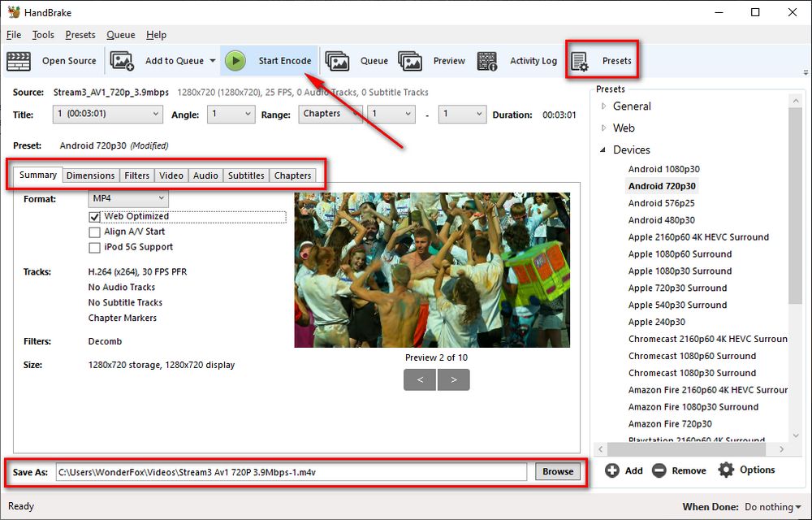Uncheck the Web Optimized checkbox
Screen dimensions: 812x520
point(94,217)
